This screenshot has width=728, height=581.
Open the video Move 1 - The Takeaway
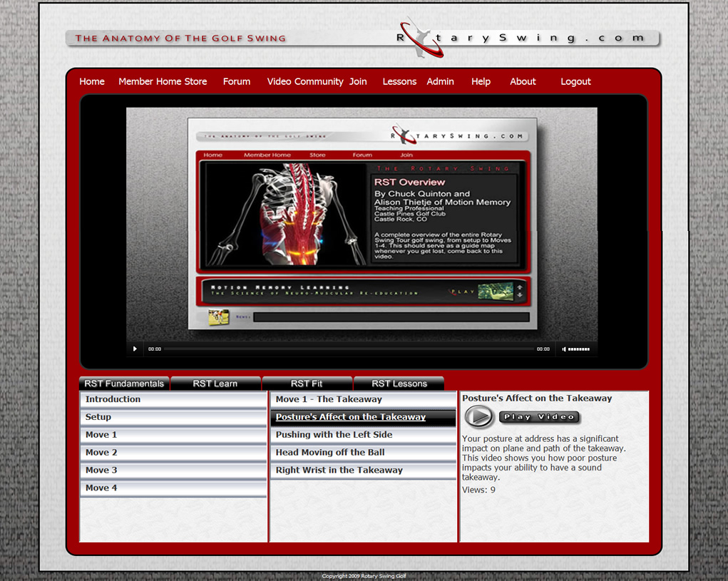pos(364,399)
